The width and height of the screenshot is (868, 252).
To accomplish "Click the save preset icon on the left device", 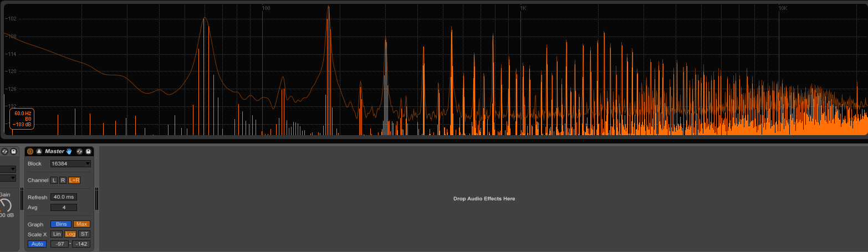I will 13,151.
